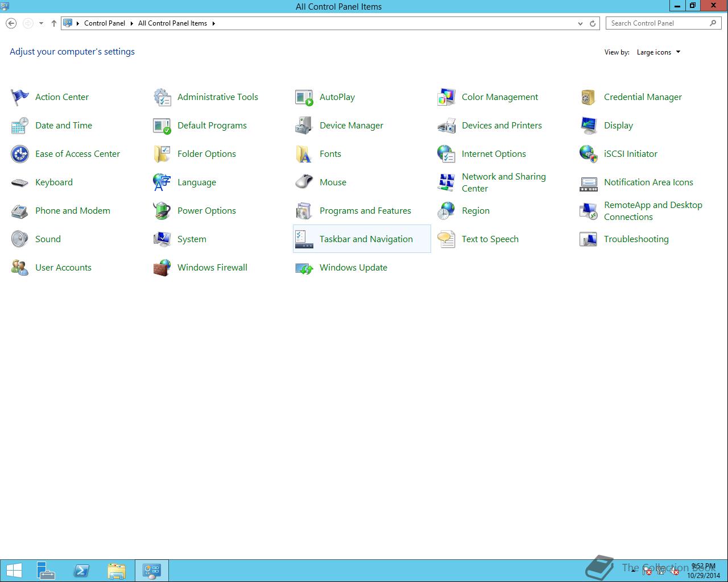The image size is (728, 582).
Task: Open the Fonts folder icon
Action: (304, 154)
